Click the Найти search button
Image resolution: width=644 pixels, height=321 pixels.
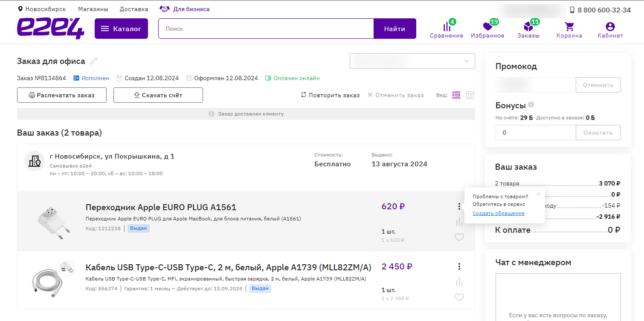tap(395, 29)
